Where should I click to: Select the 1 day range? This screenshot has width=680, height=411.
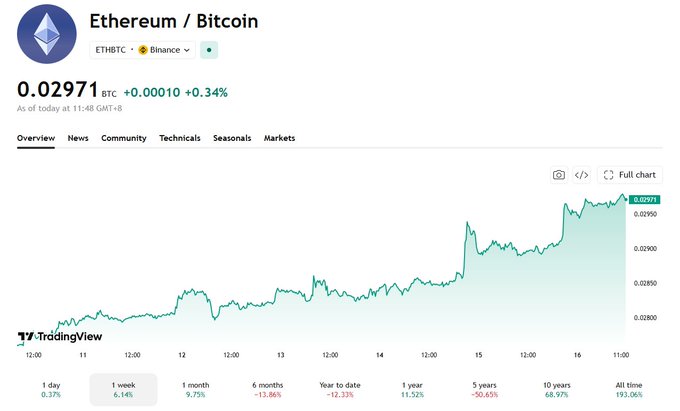click(51, 389)
